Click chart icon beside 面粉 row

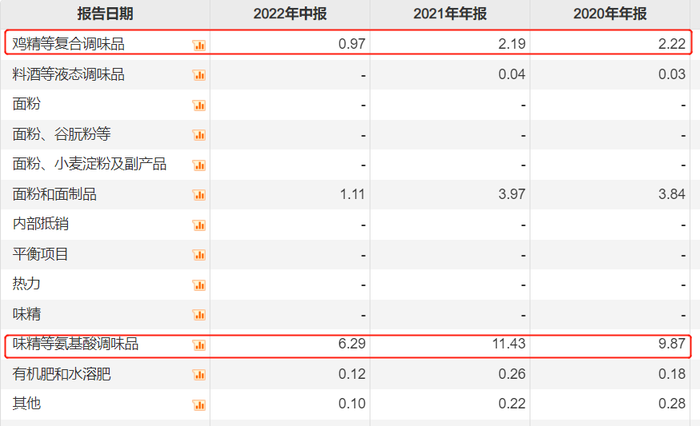click(199, 105)
